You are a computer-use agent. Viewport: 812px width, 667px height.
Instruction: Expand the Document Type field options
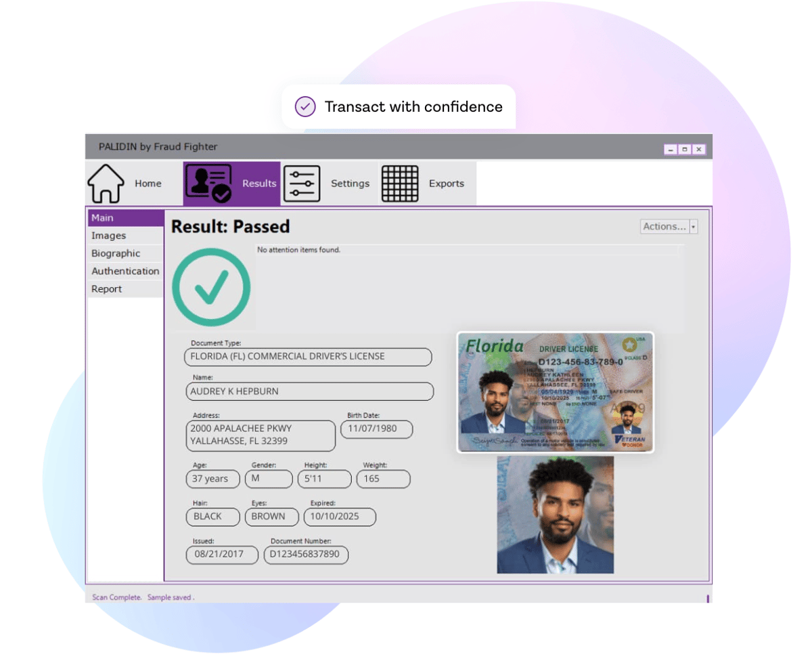tap(308, 357)
